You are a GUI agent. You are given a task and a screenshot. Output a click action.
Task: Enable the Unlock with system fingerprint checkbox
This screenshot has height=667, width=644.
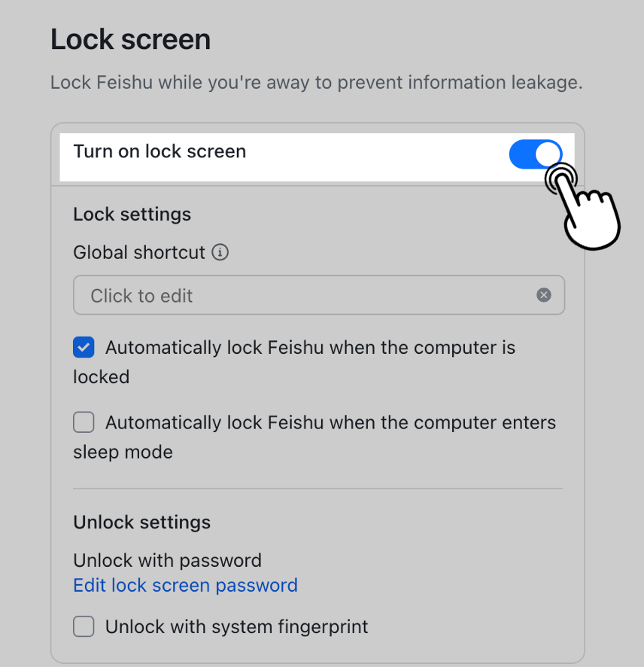(x=84, y=626)
